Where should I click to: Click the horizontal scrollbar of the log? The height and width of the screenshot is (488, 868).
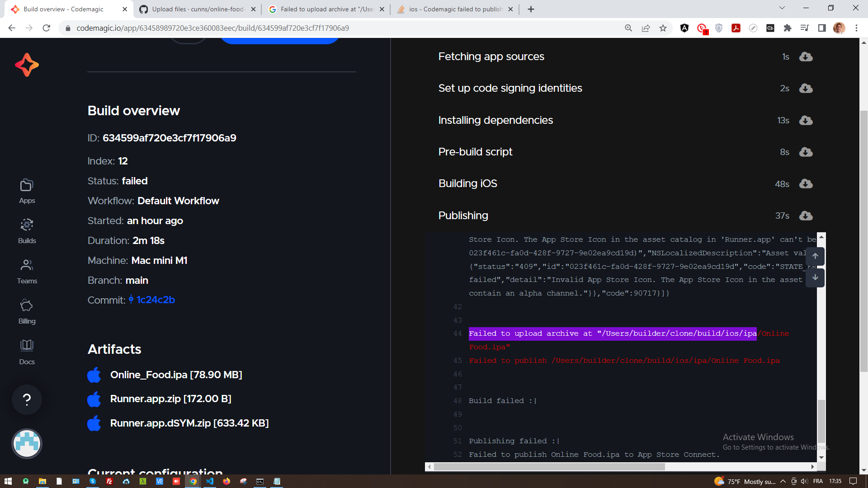coord(549,467)
